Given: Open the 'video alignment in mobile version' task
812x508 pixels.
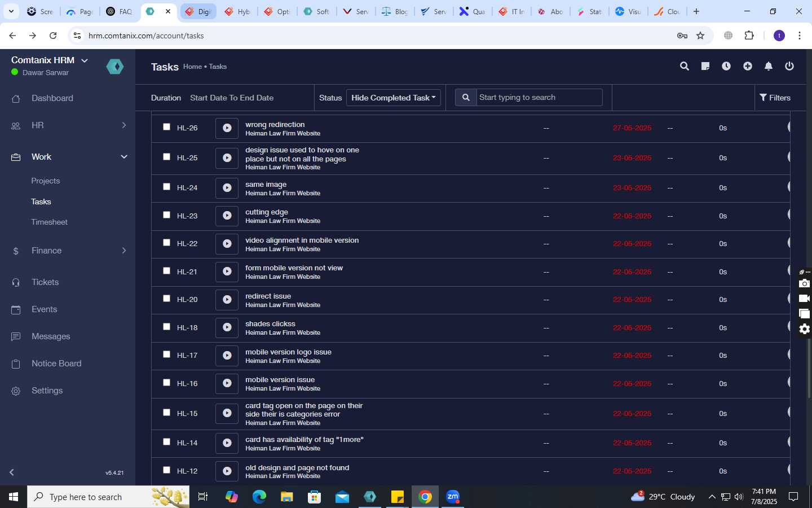Looking at the screenshot, I should (x=302, y=240).
